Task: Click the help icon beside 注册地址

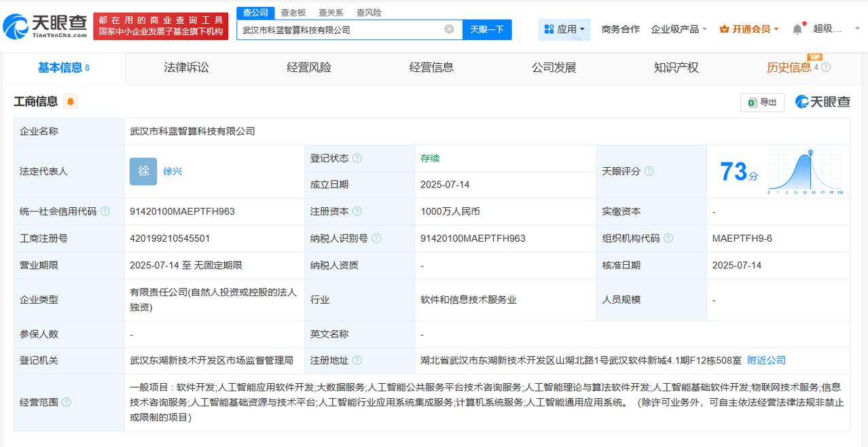Action: [x=357, y=361]
